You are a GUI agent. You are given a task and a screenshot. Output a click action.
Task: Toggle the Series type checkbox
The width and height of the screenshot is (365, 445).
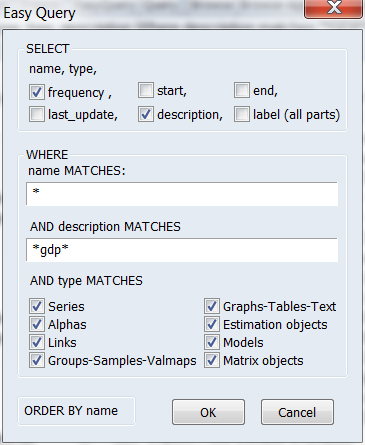pyautogui.click(x=37, y=306)
